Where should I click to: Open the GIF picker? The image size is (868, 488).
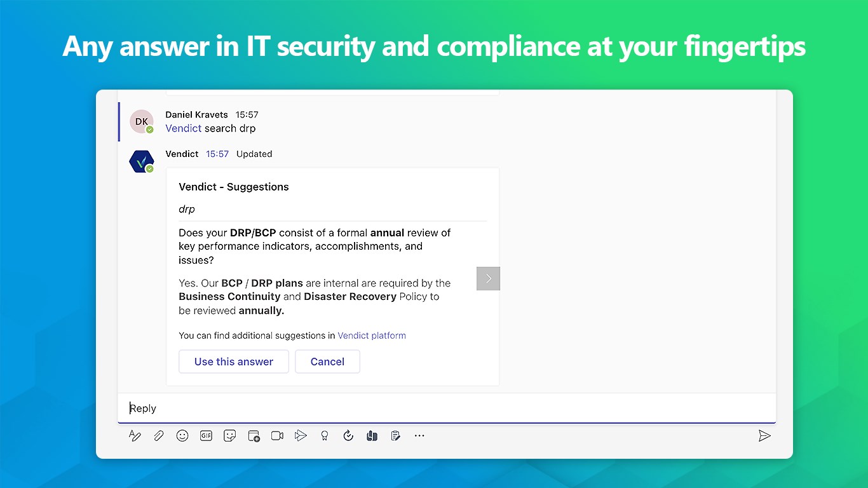(206, 436)
